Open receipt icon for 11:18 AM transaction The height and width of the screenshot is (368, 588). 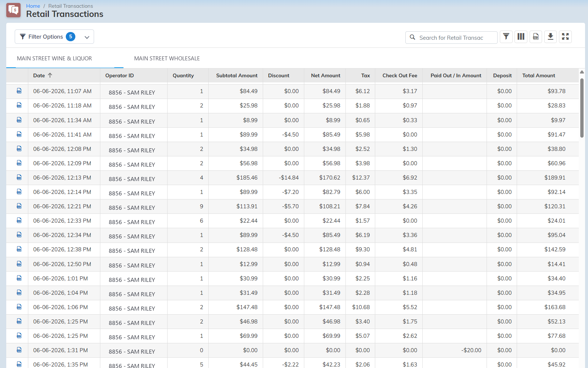(x=19, y=105)
